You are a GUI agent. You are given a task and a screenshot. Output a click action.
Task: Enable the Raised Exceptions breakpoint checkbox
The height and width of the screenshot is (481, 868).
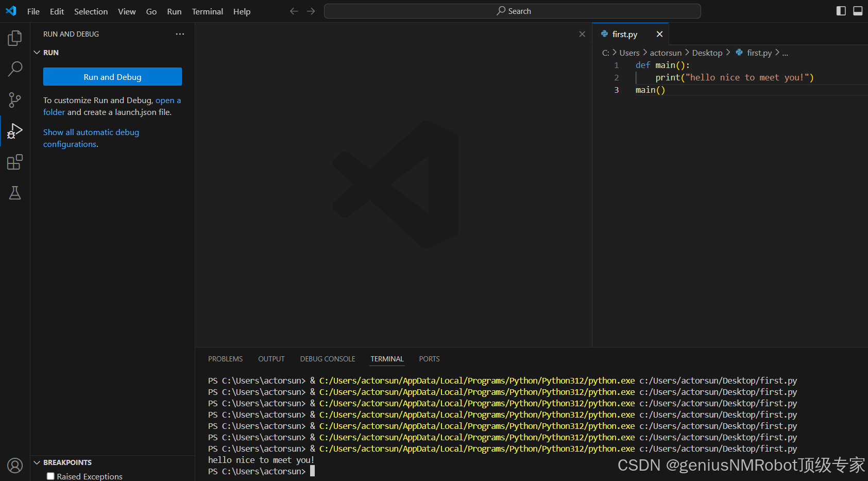pyautogui.click(x=50, y=476)
